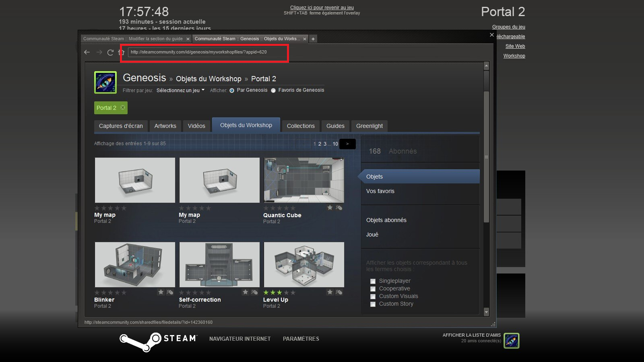This screenshot has width=644, height=362.
Task: Click the page scrollbar down arrow
Action: coord(486,312)
